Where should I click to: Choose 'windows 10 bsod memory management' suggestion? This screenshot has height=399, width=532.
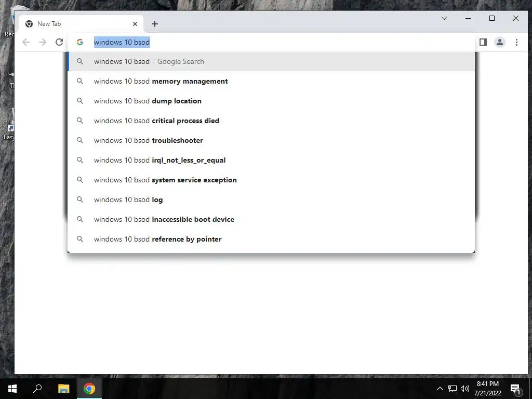tap(271, 81)
